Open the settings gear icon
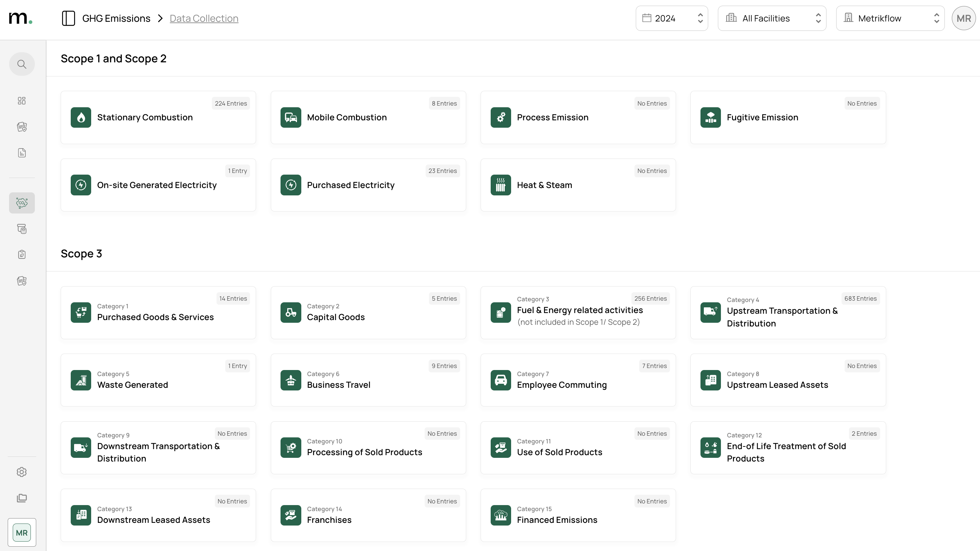Screen dimensions: 980x551 (22, 472)
